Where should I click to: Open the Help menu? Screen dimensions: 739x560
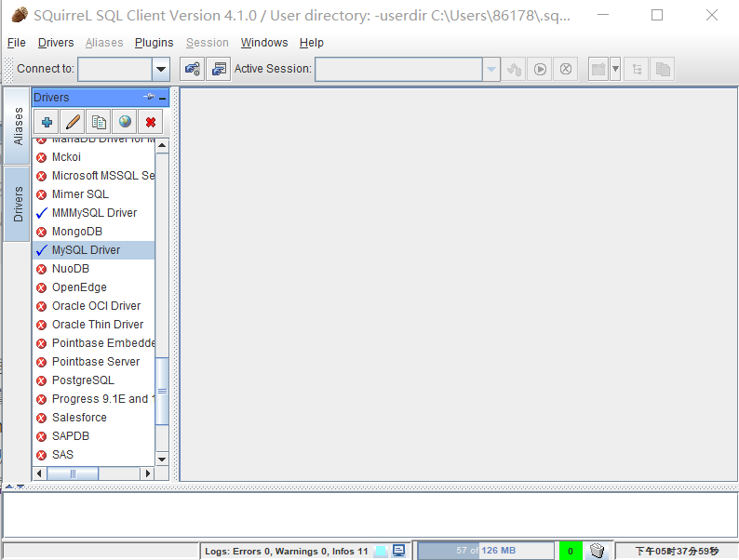pos(311,43)
